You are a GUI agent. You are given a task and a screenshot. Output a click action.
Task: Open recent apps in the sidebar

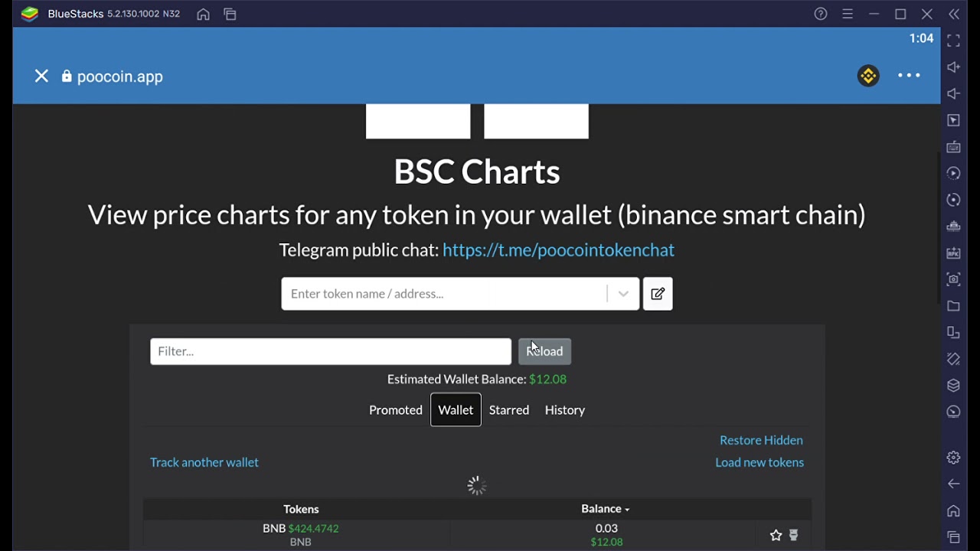click(953, 537)
